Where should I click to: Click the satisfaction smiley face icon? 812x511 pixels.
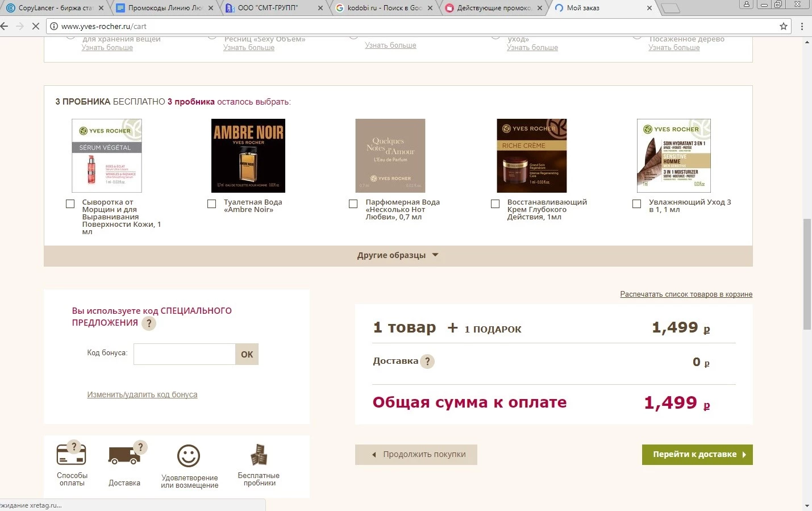pyautogui.click(x=189, y=456)
